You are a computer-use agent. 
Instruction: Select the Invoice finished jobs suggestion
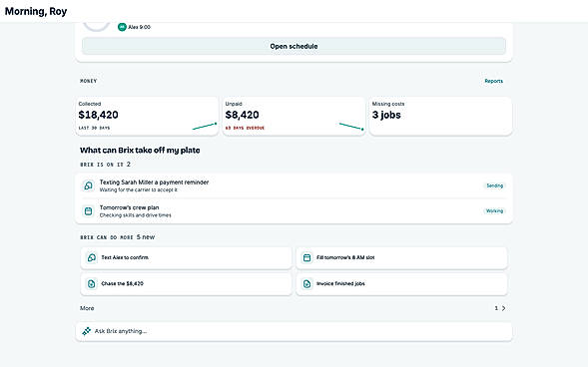(x=401, y=284)
